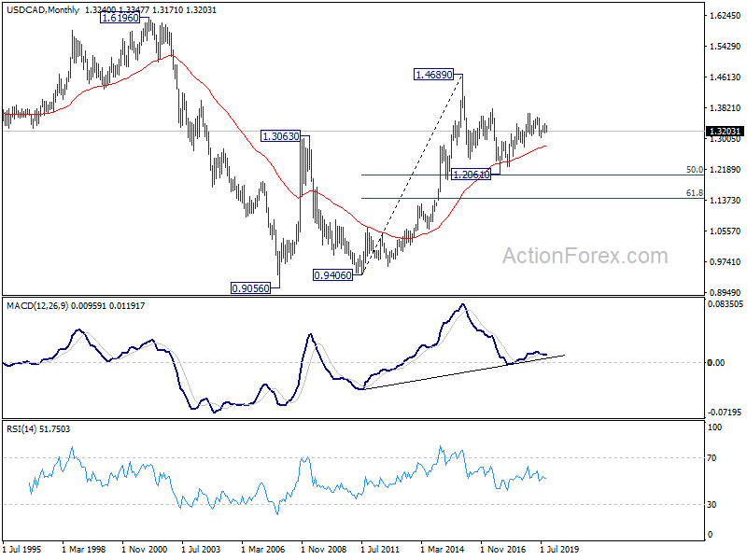Click the 1.46130 price axis value

[726, 77]
